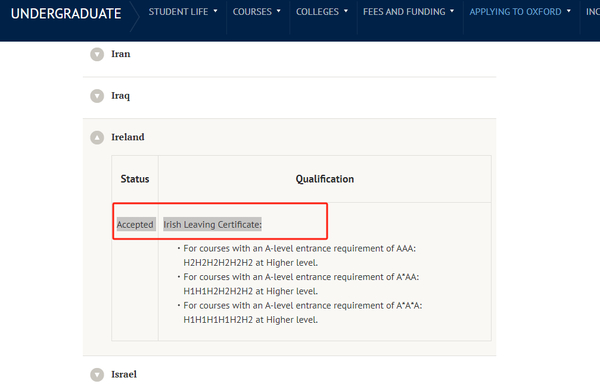Go to the Undergraduate section title

coord(66,14)
